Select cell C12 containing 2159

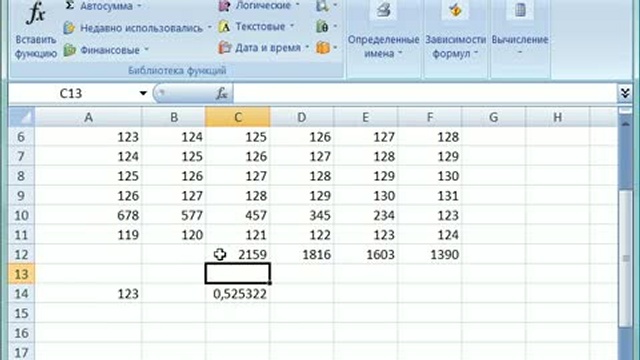[238, 254]
